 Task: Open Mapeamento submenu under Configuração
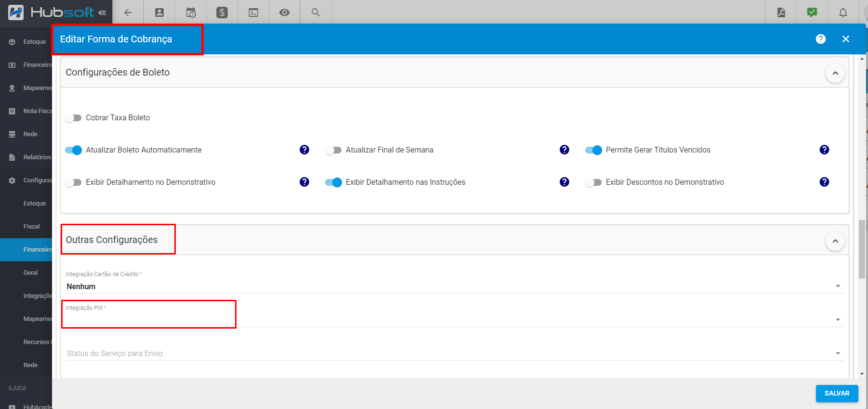[x=26, y=319]
